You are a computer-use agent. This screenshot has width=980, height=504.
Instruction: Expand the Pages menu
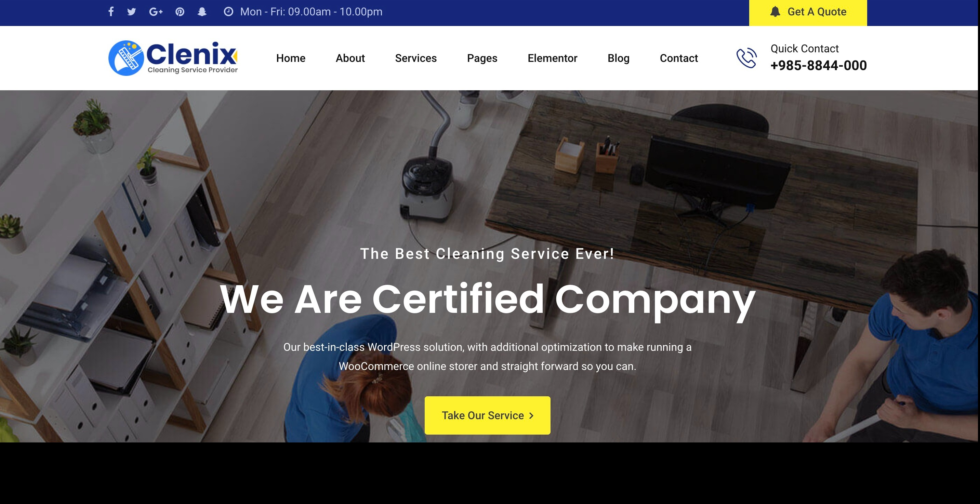482,58
